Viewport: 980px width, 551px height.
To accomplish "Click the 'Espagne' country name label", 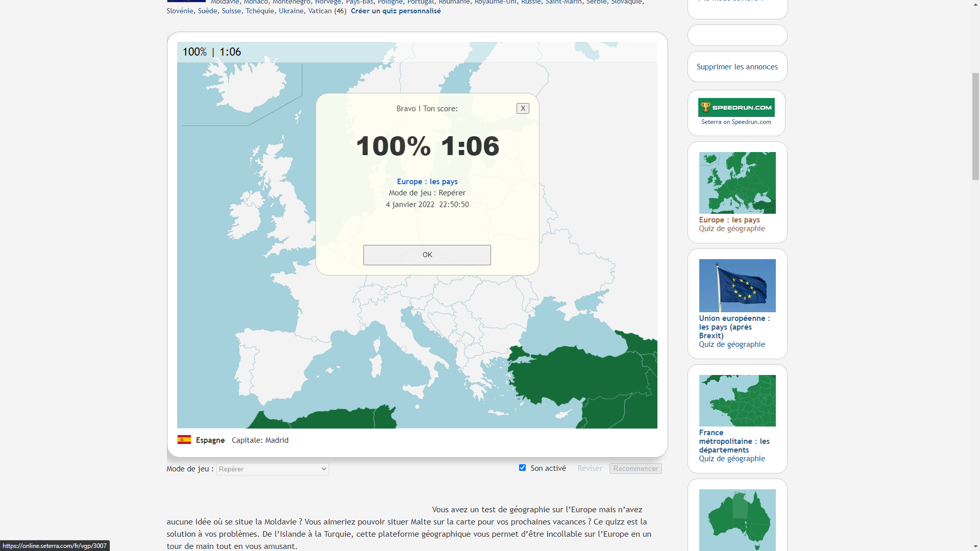I will pos(210,440).
